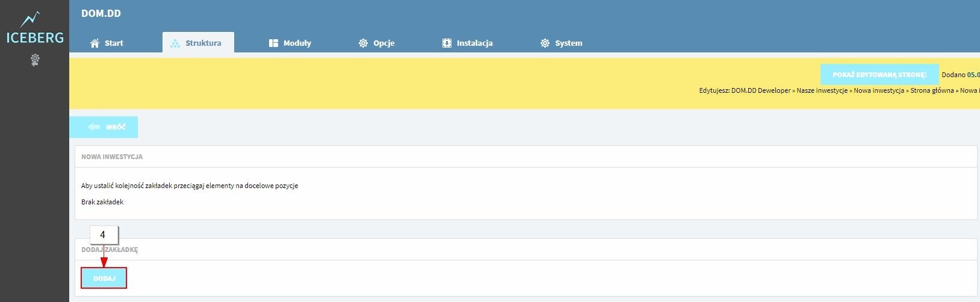
Task: Click the 'Aby ustalić kolejność zakładek' instruction text
Action: pos(190,186)
